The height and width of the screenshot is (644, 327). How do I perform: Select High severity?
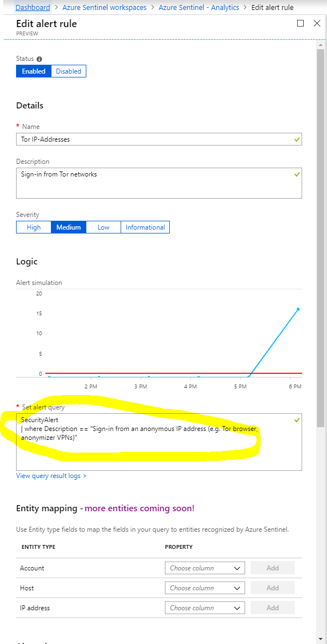(x=34, y=227)
